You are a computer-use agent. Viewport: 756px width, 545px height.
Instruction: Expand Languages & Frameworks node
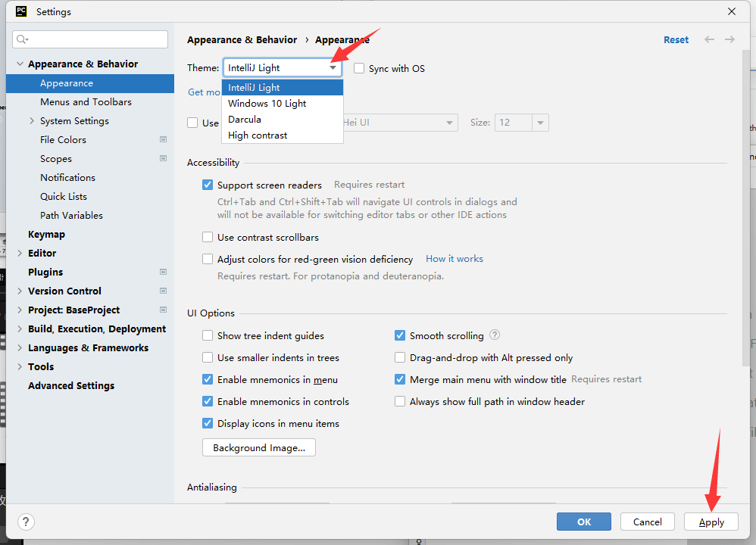pos(20,348)
